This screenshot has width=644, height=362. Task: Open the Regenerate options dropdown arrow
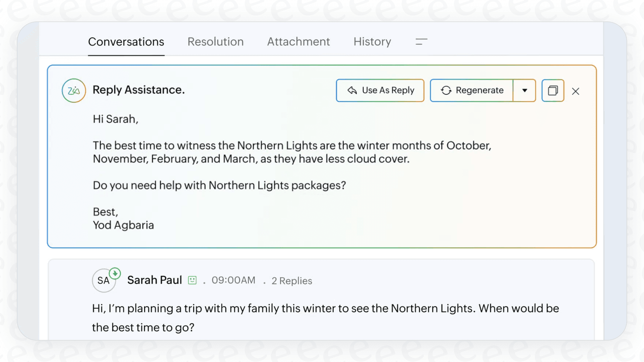tap(524, 90)
